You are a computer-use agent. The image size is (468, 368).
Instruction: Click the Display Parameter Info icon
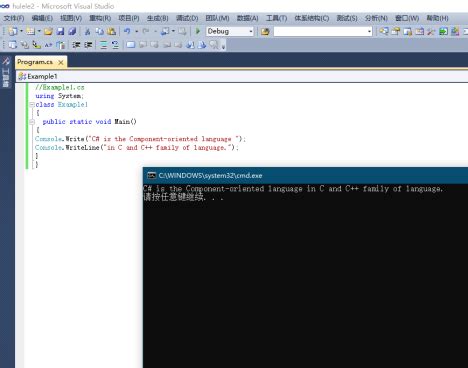click(25, 45)
